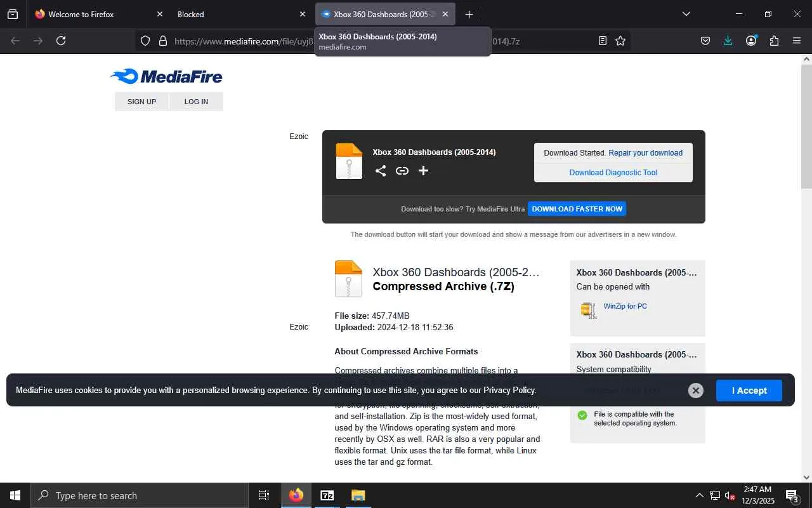Bookmark this page with the star icon
812x508 pixels.
click(x=620, y=41)
